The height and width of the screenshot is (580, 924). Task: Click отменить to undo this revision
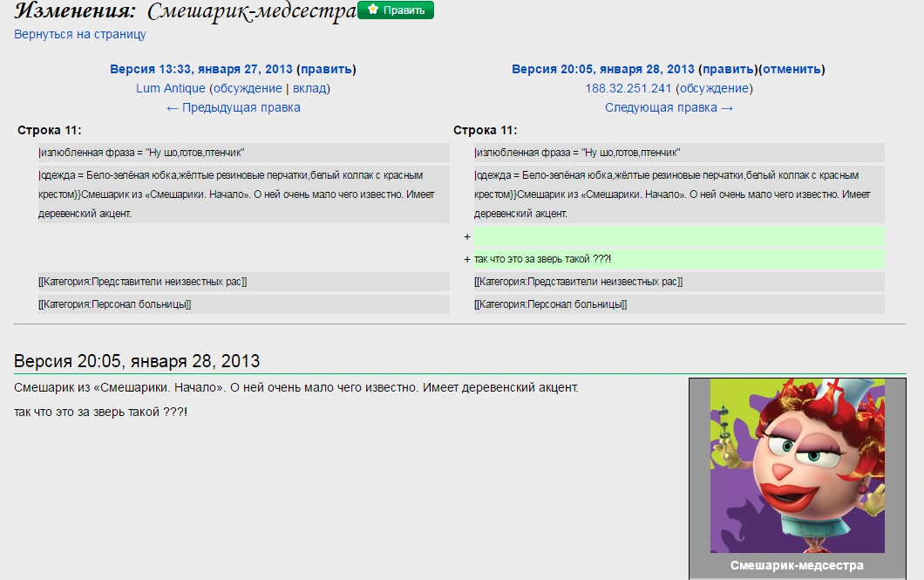792,69
